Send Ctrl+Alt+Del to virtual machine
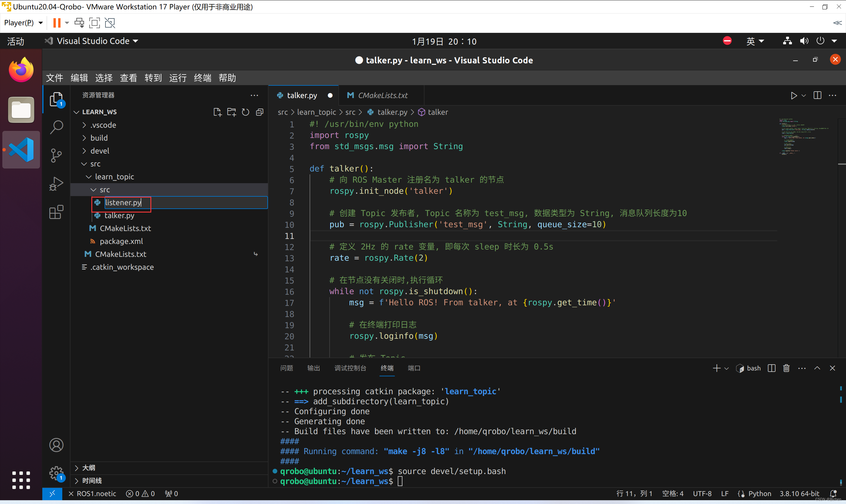The width and height of the screenshot is (846, 504). (x=79, y=23)
